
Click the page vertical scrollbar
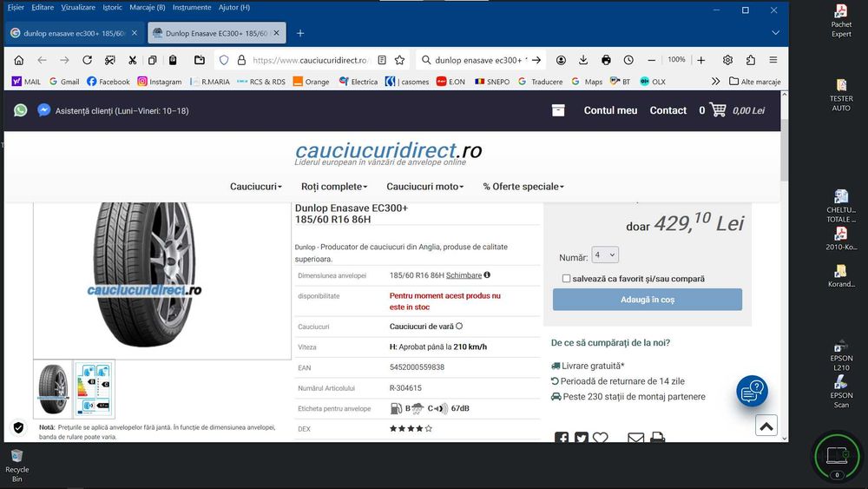tap(784, 149)
